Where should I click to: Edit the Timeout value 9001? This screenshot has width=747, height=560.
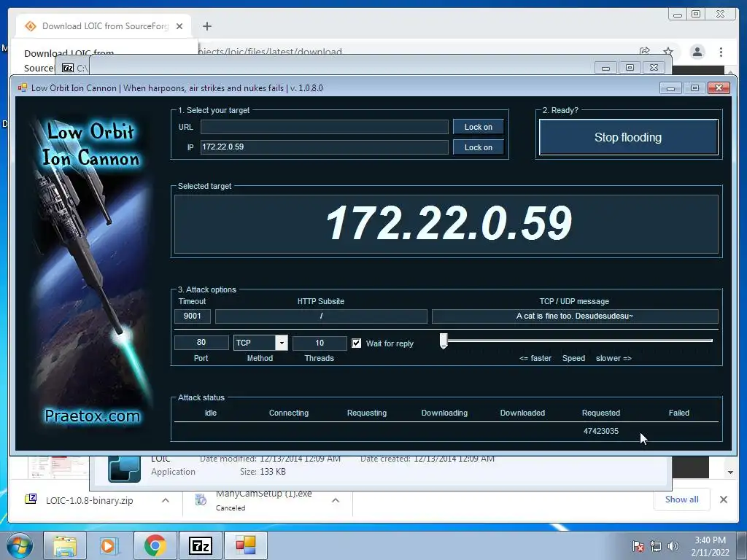[192, 316]
